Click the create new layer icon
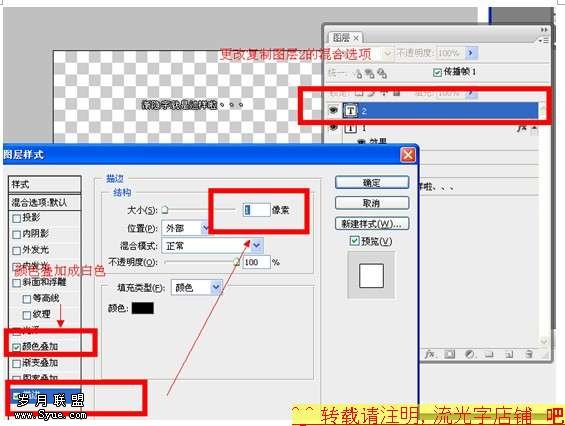This screenshot has width=565, height=426. [509, 355]
